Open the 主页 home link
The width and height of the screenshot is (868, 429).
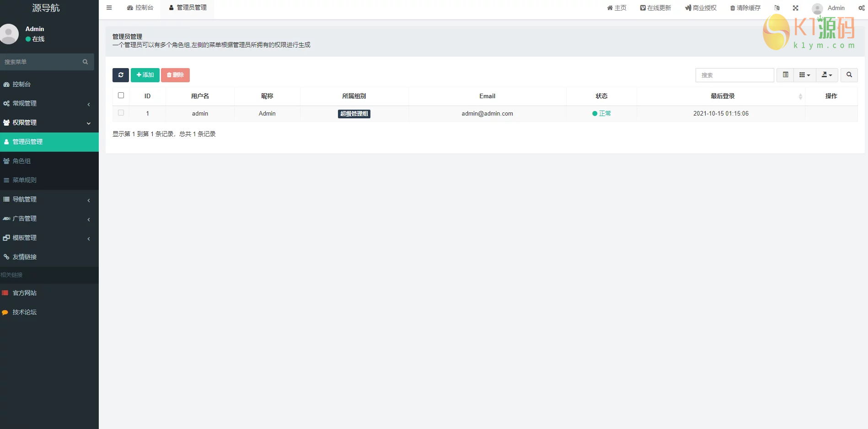pyautogui.click(x=616, y=8)
